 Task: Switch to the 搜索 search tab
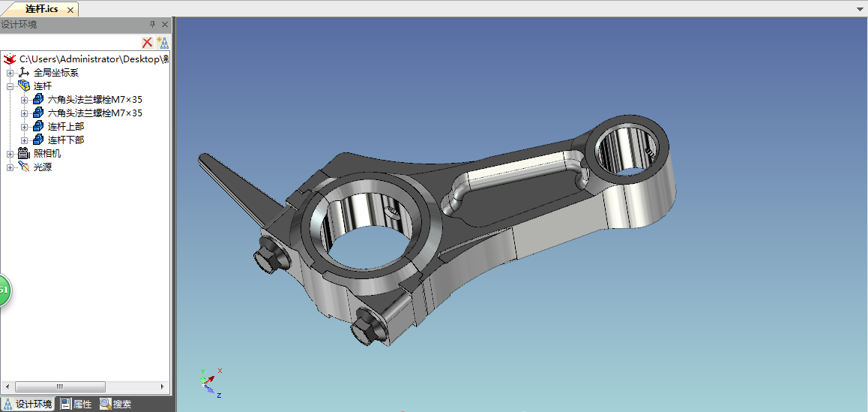[x=116, y=404]
